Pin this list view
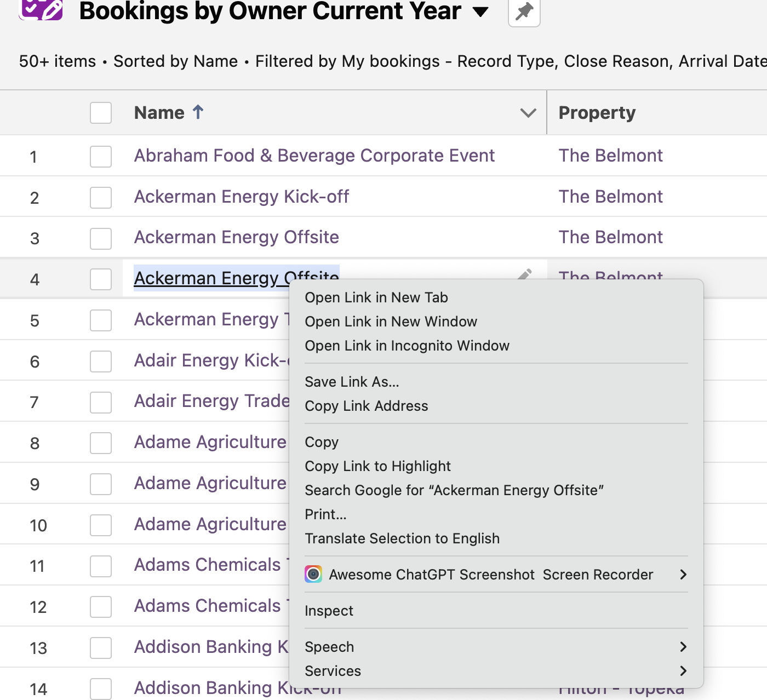This screenshot has height=700, width=767. coord(524,11)
